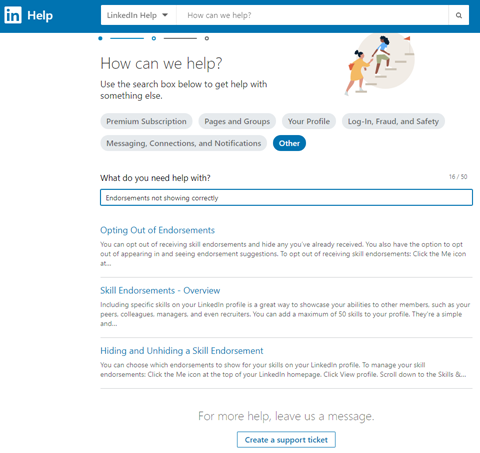This screenshot has width=480, height=453.
Task: Click the LinkedIn logo icon
Action: coord(13,15)
